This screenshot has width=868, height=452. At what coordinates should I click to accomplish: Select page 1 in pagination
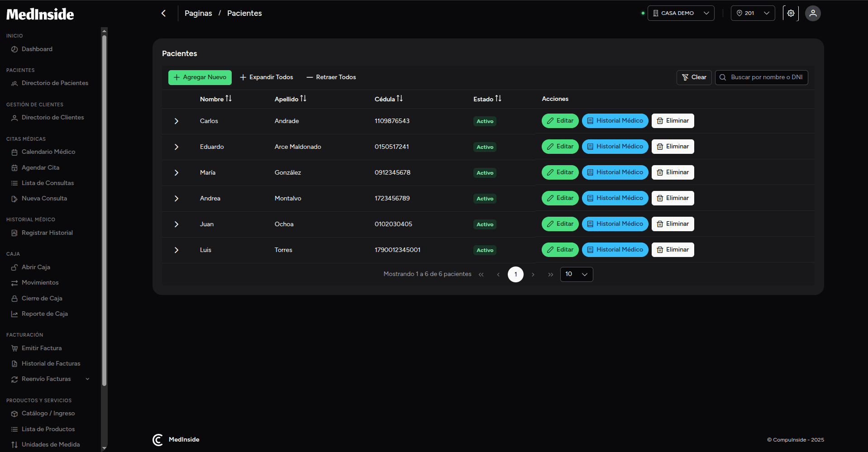coord(515,274)
